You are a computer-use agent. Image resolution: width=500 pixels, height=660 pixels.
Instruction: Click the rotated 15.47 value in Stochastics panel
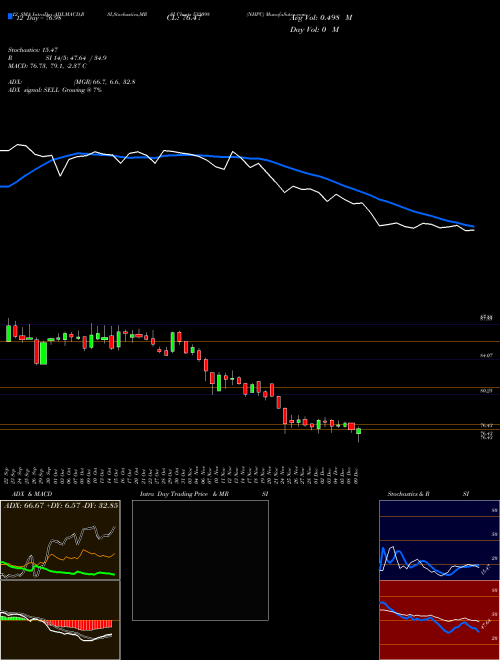[486, 570]
